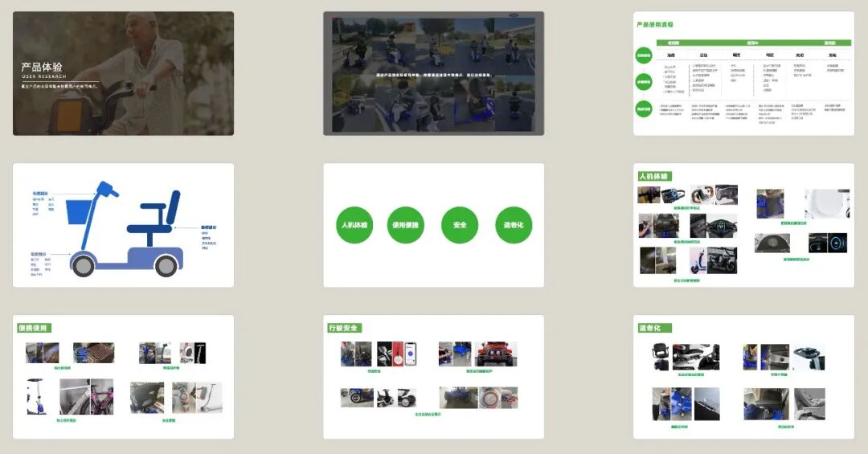Select the scooter handlebar head in the diagram
868x454 pixels.
108,190
